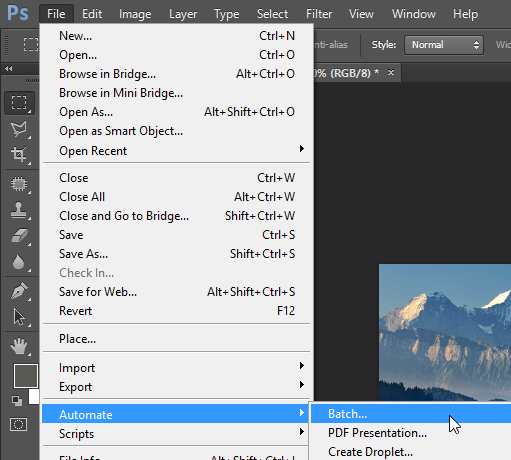Screen dimensions: 511x460
Task: Select the Pen tool
Action: coord(19,291)
